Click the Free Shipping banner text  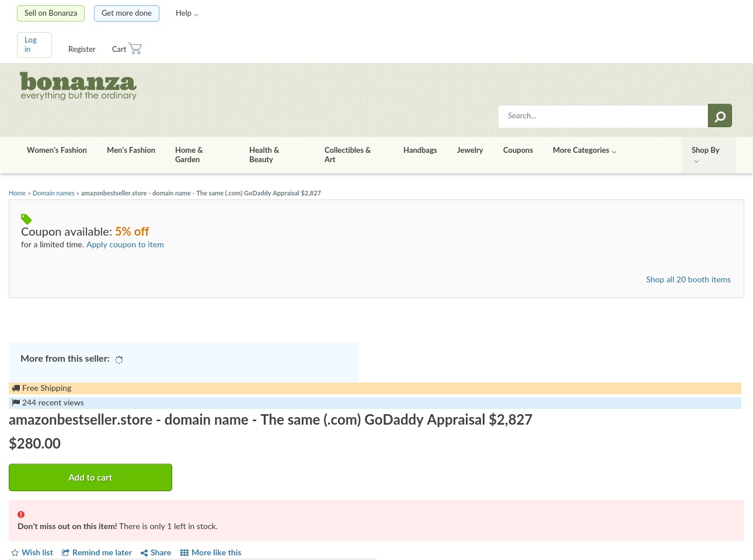click(x=47, y=388)
